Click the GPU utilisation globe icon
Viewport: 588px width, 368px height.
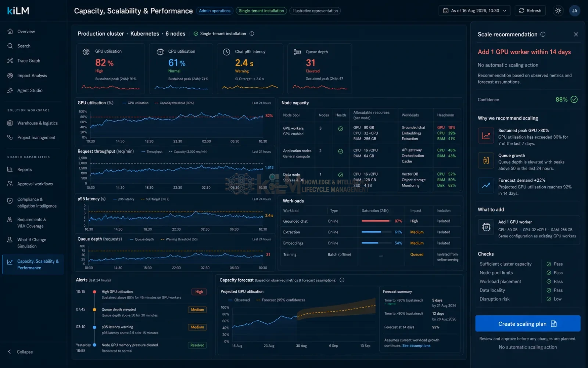click(86, 52)
